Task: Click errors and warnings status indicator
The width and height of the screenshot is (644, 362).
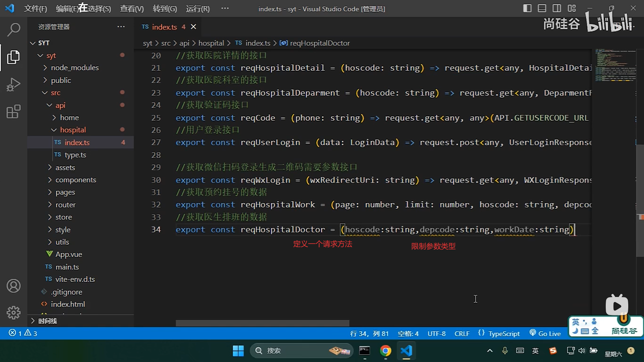Action: 23,333
